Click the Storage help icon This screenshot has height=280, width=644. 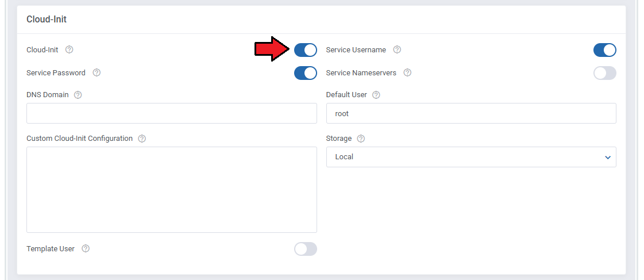click(x=361, y=139)
